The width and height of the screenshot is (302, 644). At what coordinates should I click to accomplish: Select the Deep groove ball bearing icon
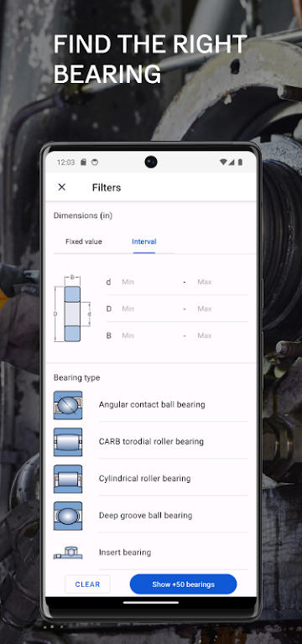click(x=68, y=516)
